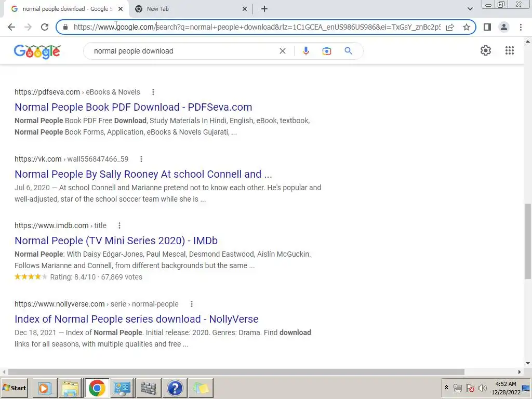Start voice search with microphone
The width and height of the screenshot is (532, 399).
(x=305, y=51)
